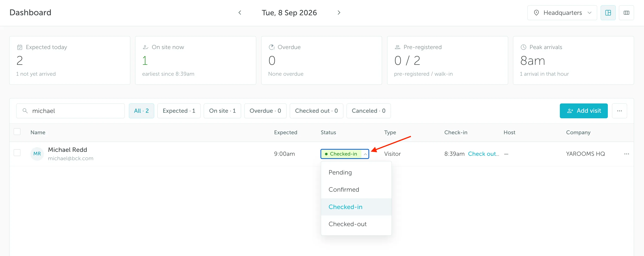Filter by On site · 1
The width and height of the screenshot is (644, 256).
point(222,111)
